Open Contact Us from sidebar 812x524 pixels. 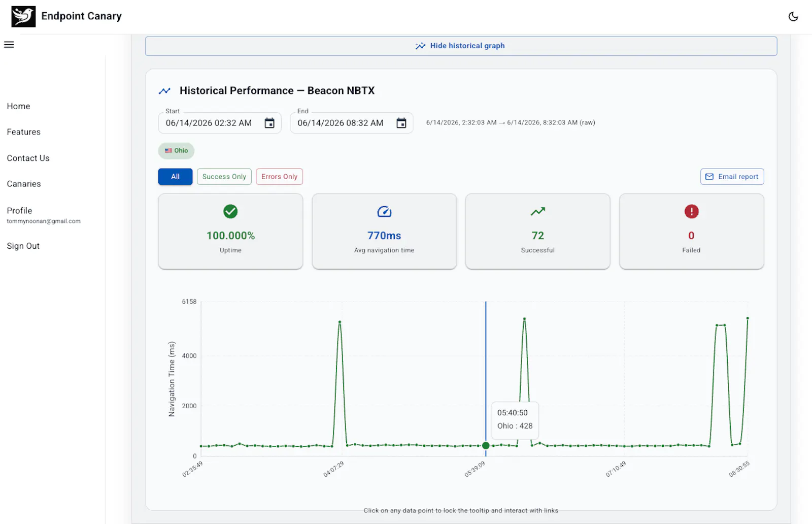click(28, 158)
